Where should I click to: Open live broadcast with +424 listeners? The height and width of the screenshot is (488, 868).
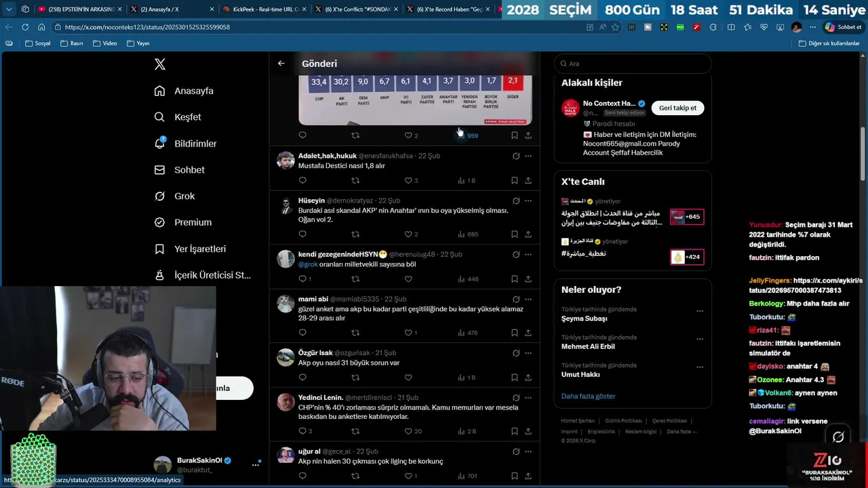(686, 257)
